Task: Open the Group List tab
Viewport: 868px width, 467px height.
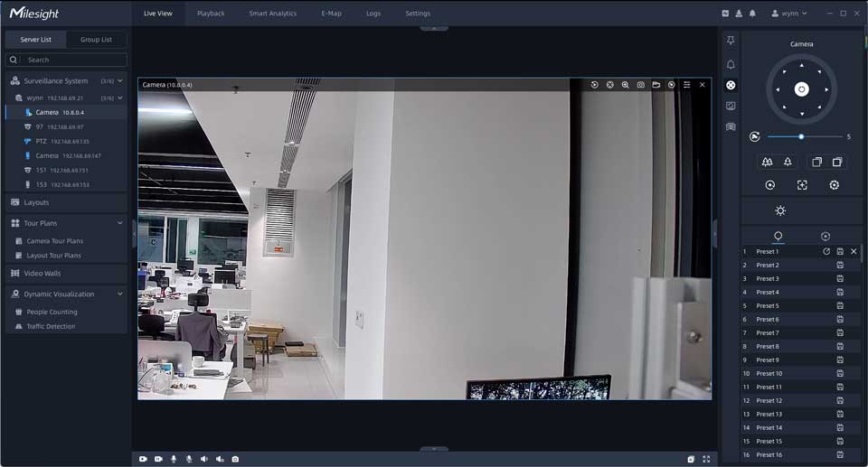Action: (x=96, y=40)
